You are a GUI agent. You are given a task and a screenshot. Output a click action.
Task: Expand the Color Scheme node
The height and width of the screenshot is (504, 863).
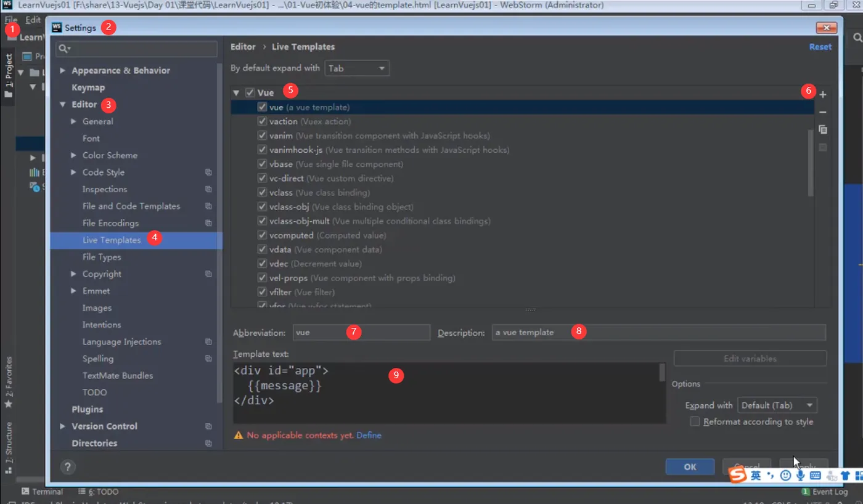pyautogui.click(x=73, y=155)
